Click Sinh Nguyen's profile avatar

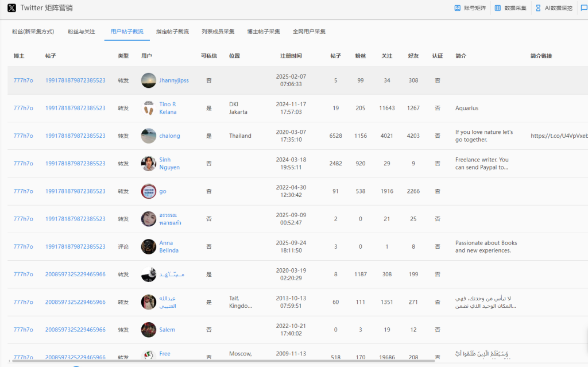(x=149, y=164)
